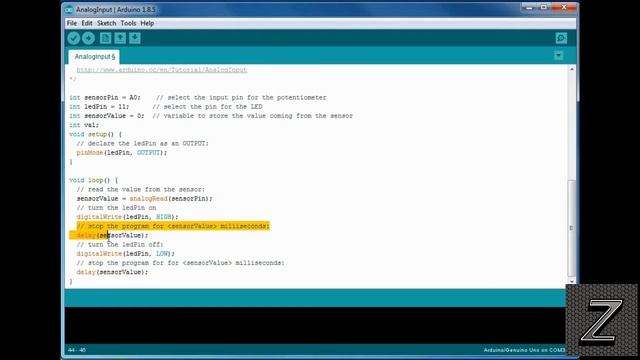640x360 pixels.
Task: Click on 'void setup() {' line
Action: [96, 134]
